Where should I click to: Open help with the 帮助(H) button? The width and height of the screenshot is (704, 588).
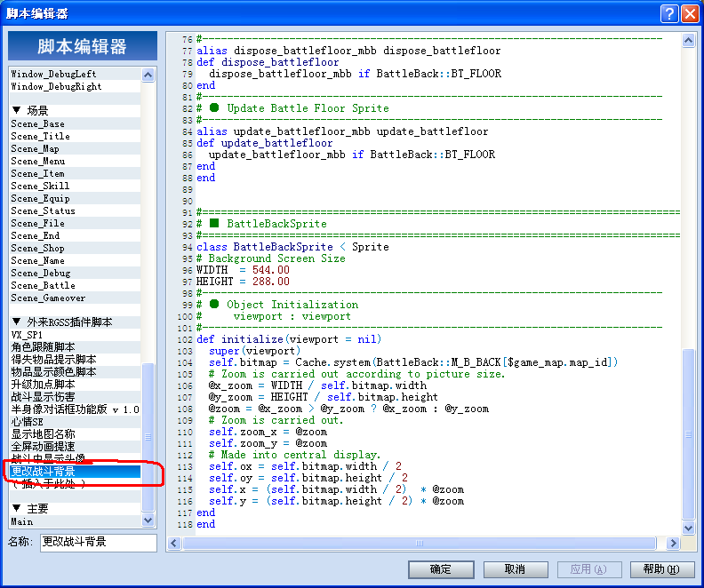pos(662,569)
